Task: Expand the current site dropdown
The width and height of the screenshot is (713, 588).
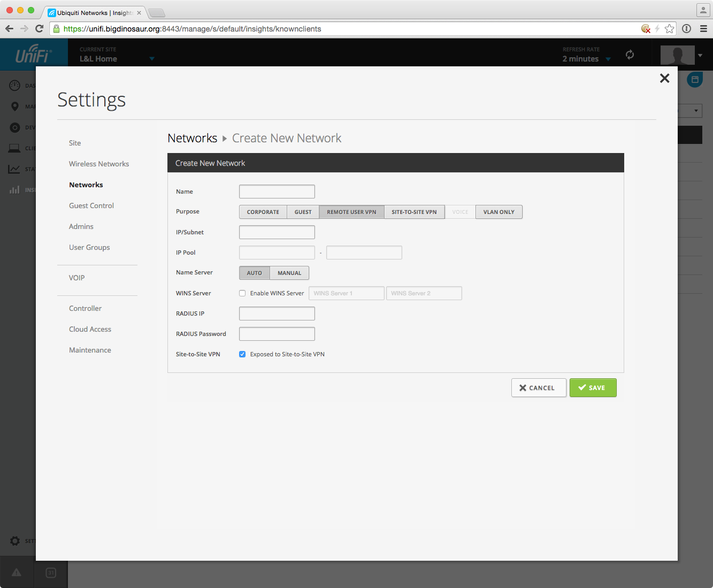Action: click(152, 59)
